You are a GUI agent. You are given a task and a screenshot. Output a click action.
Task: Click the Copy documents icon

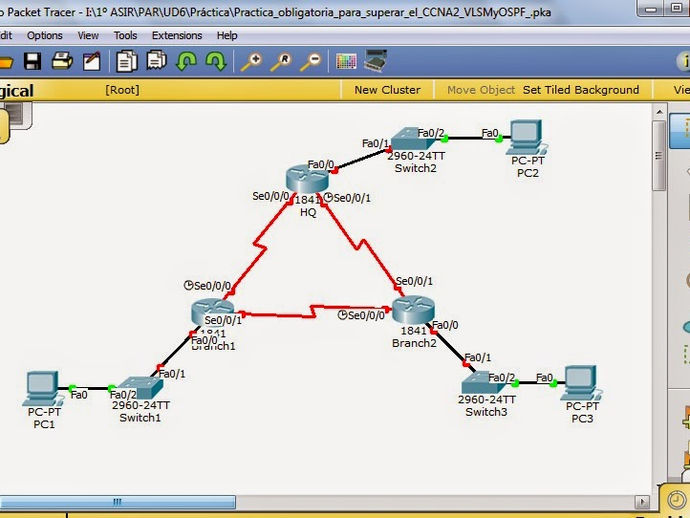tap(127, 61)
